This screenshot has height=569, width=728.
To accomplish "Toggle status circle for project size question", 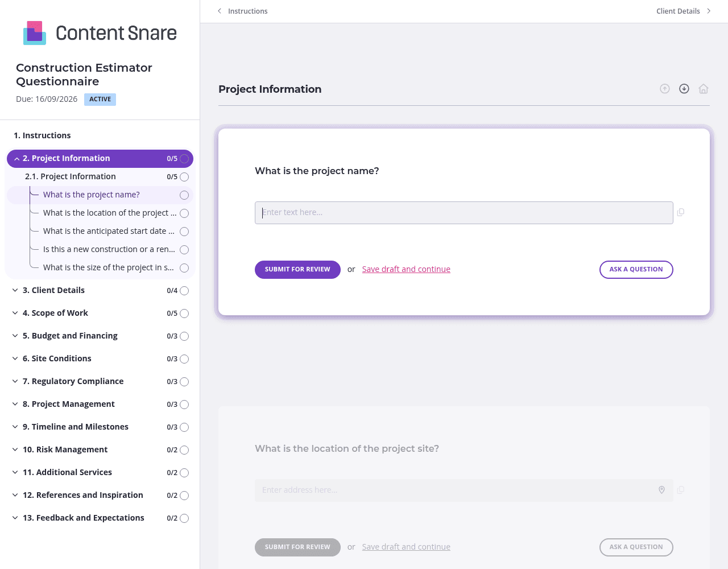I will click(x=184, y=268).
